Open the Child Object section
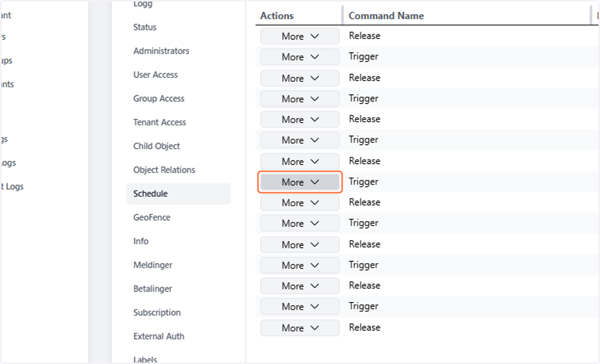This screenshot has height=364, width=600. click(x=156, y=146)
